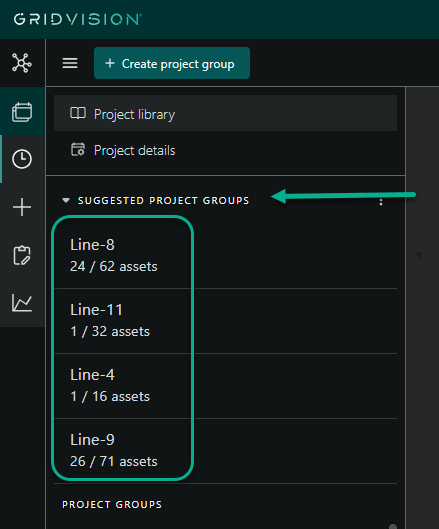This screenshot has height=529, width=439.
Task: Click the Project Groups heading
Action: (112, 504)
